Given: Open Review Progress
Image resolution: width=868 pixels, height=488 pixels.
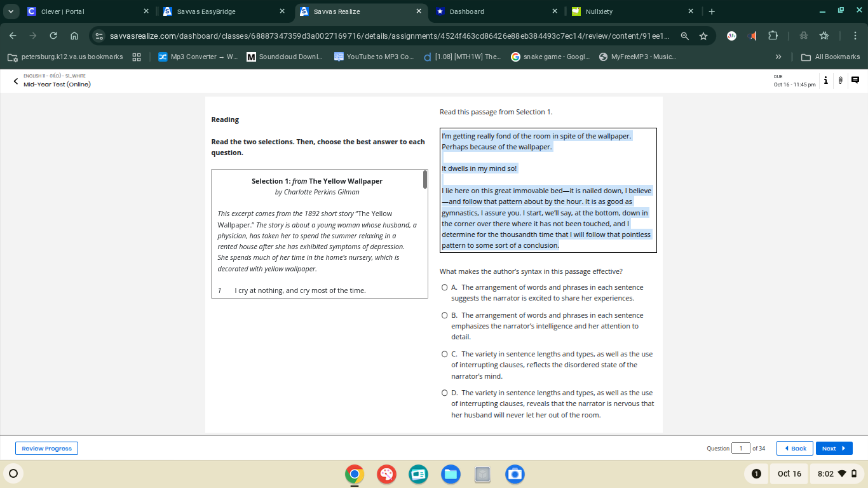Looking at the screenshot, I should pyautogui.click(x=46, y=448).
